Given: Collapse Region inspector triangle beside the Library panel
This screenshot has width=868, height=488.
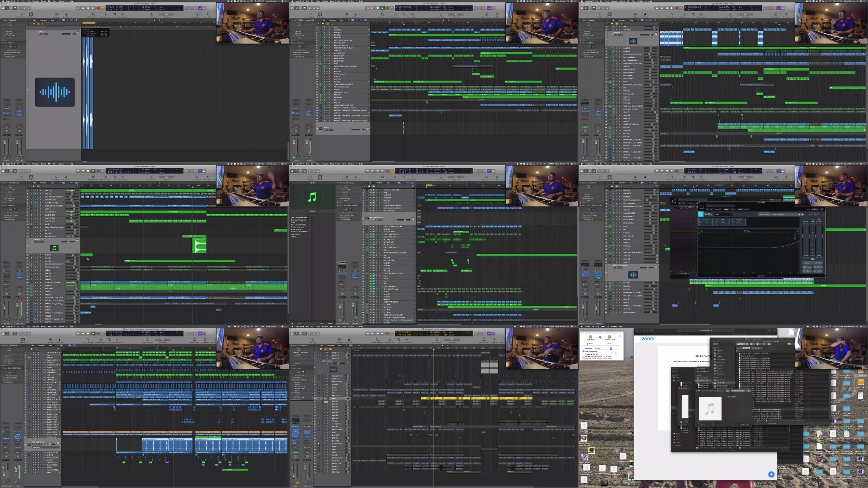Looking at the screenshot, I should [x=338, y=183].
